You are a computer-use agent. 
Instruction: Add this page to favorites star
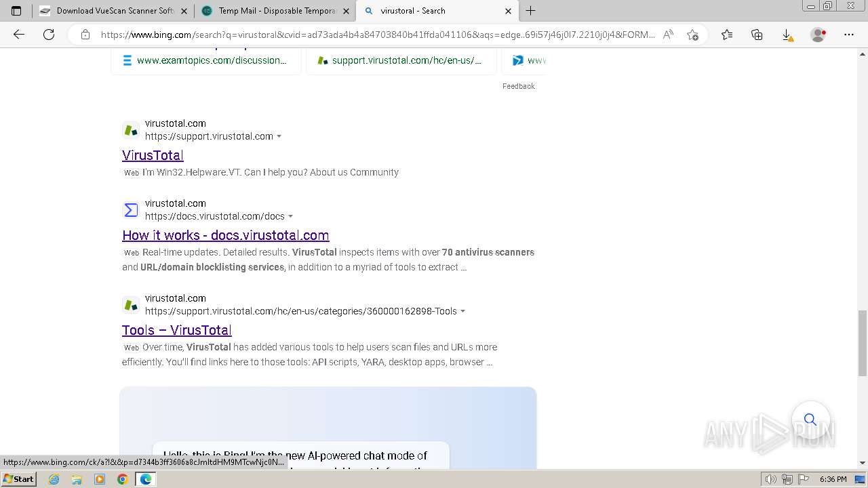tap(692, 35)
